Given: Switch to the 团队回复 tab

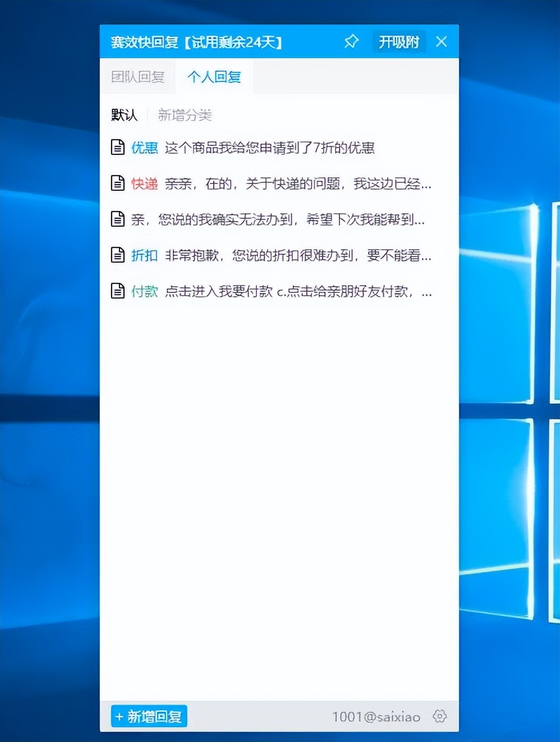Looking at the screenshot, I should pos(138,77).
